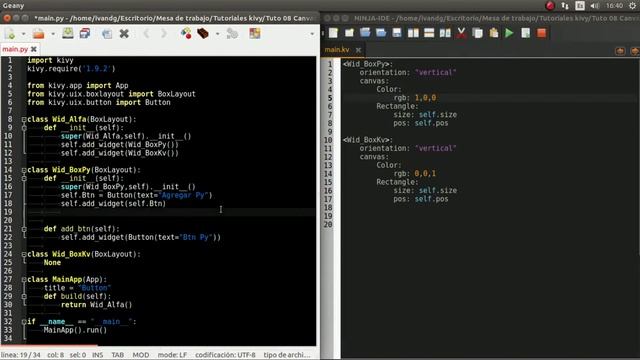640x360 pixels.
Task: Expand Geany's toolbar overflow arrow
Action: point(312,34)
